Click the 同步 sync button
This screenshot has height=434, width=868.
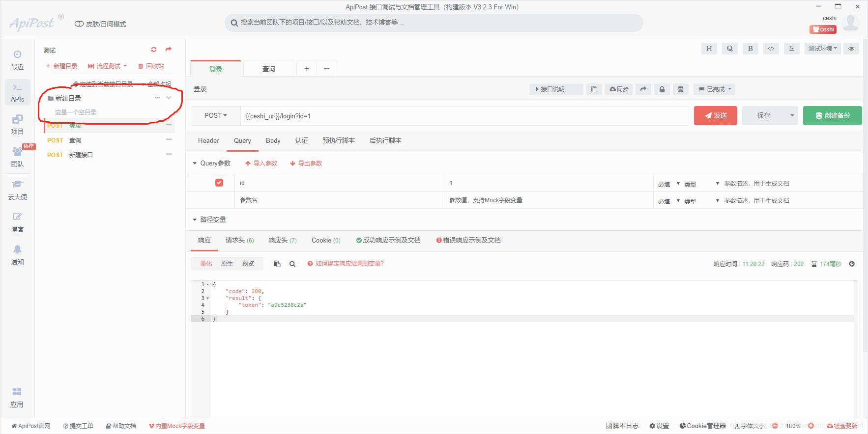[x=619, y=89]
